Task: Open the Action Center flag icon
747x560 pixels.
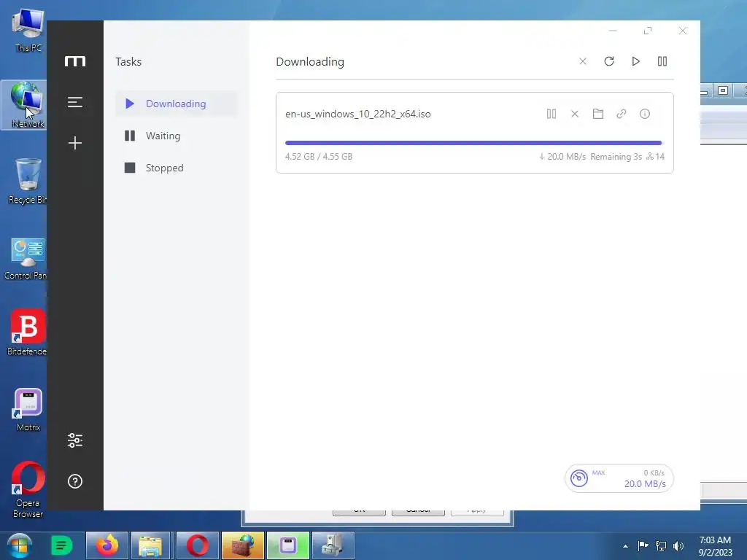Action: coord(643,546)
